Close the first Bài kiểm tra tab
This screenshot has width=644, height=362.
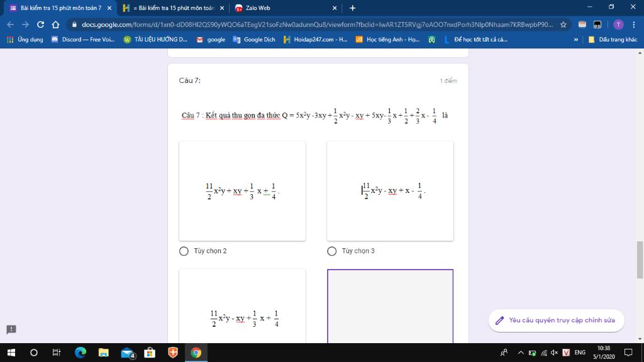click(x=109, y=8)
